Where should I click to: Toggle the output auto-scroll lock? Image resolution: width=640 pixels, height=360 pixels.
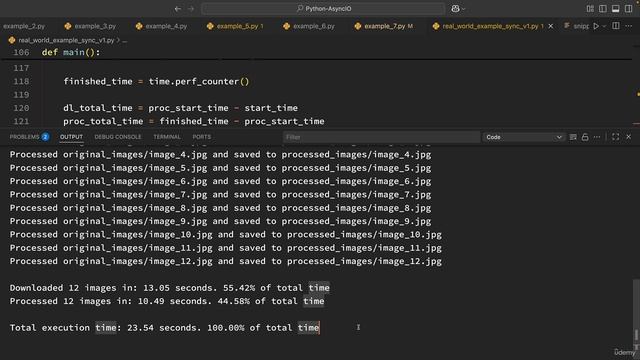tap(585, 137)
